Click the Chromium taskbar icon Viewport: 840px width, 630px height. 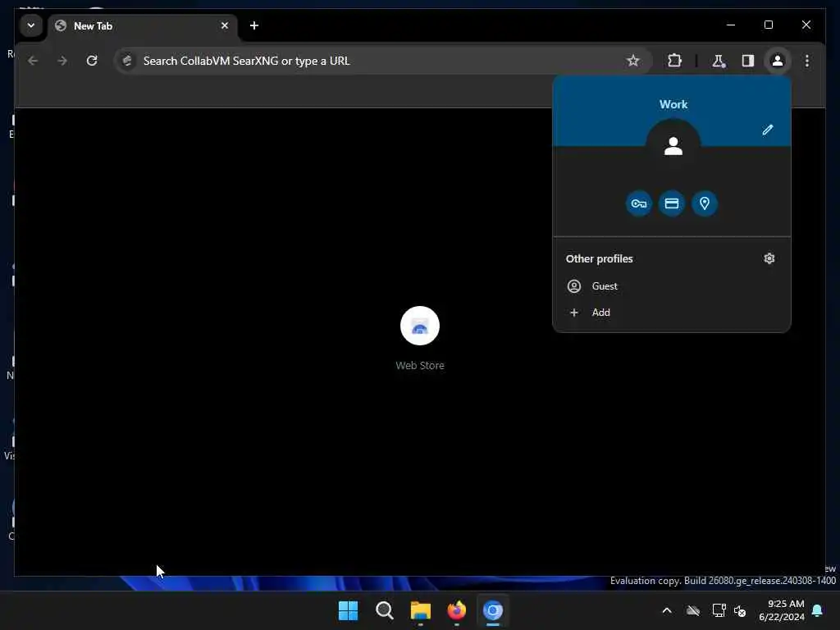[493, 610]
